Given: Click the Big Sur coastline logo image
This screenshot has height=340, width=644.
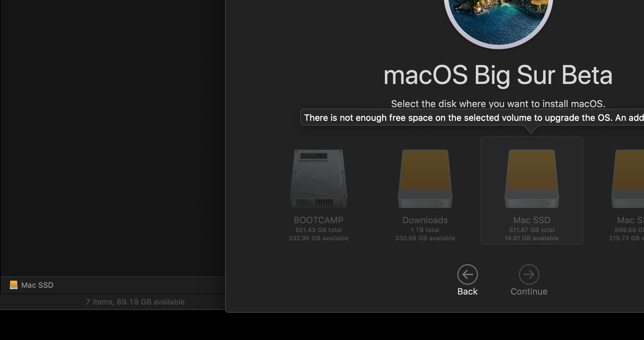Looking at the screenshot, I should coord(498,23).
